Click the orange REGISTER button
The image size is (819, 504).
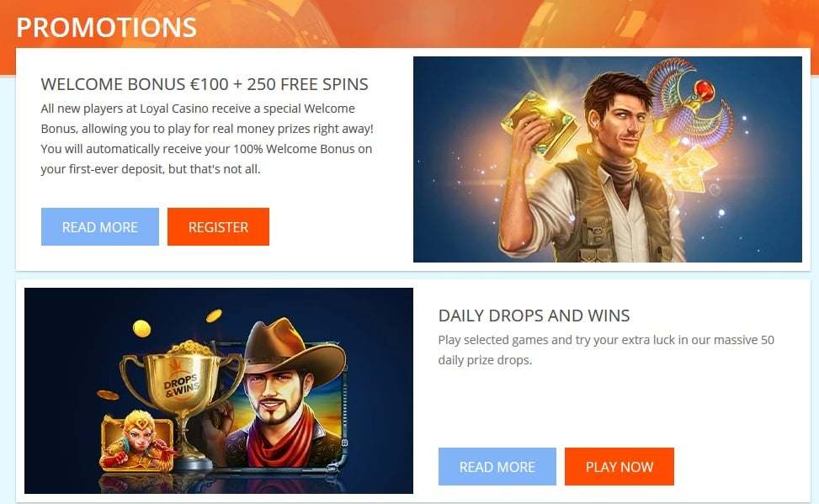218,226
